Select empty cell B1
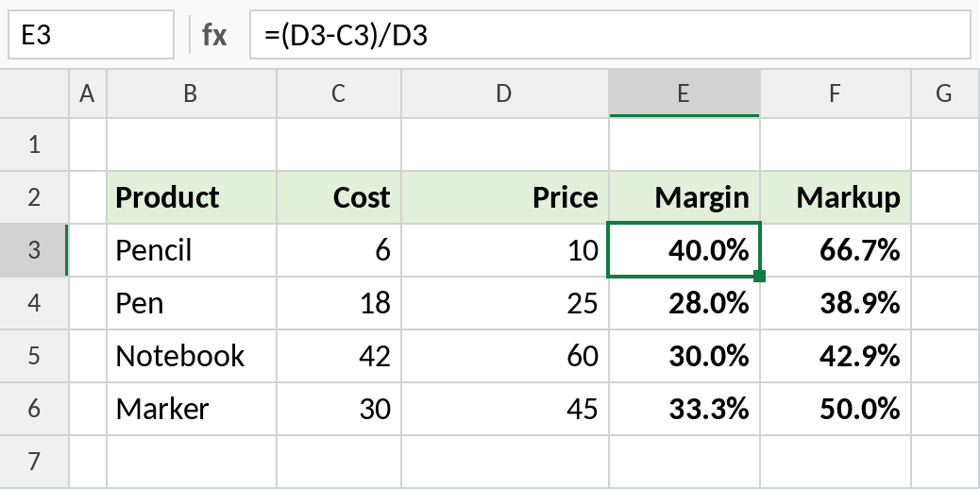The width and height of the screenshot is (980, 489). (x=192, y=144)
